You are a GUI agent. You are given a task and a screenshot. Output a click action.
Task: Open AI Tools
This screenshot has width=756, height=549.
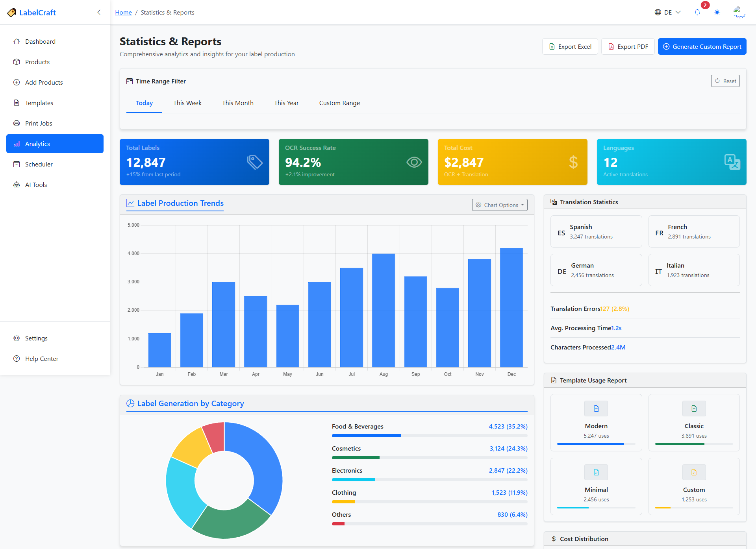36,185
